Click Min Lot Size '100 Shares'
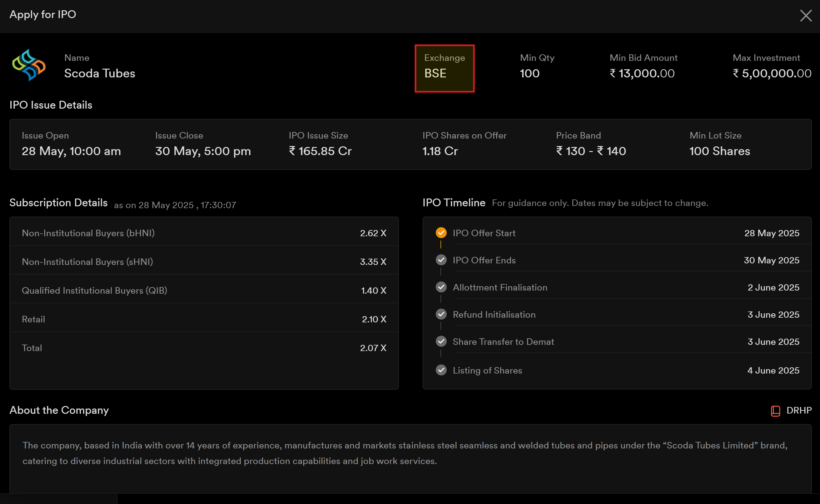The height and width of the screenshot is (504, 820). coord(720,151)
